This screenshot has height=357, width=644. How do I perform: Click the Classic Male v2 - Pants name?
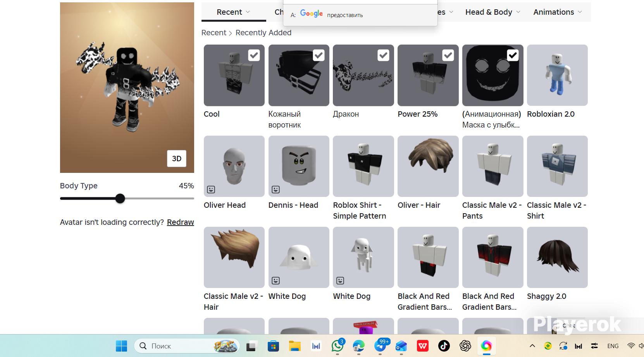tap(492, 210)
